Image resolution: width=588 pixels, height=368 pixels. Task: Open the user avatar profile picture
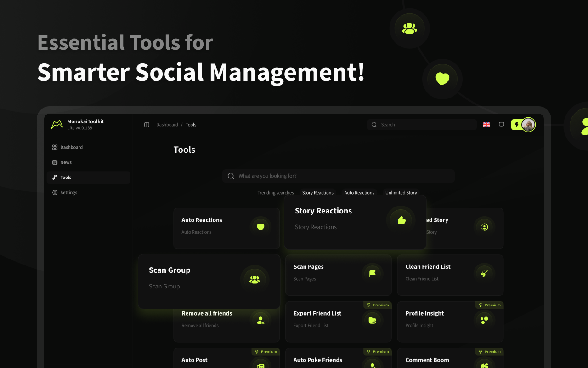tap(528, 125)
